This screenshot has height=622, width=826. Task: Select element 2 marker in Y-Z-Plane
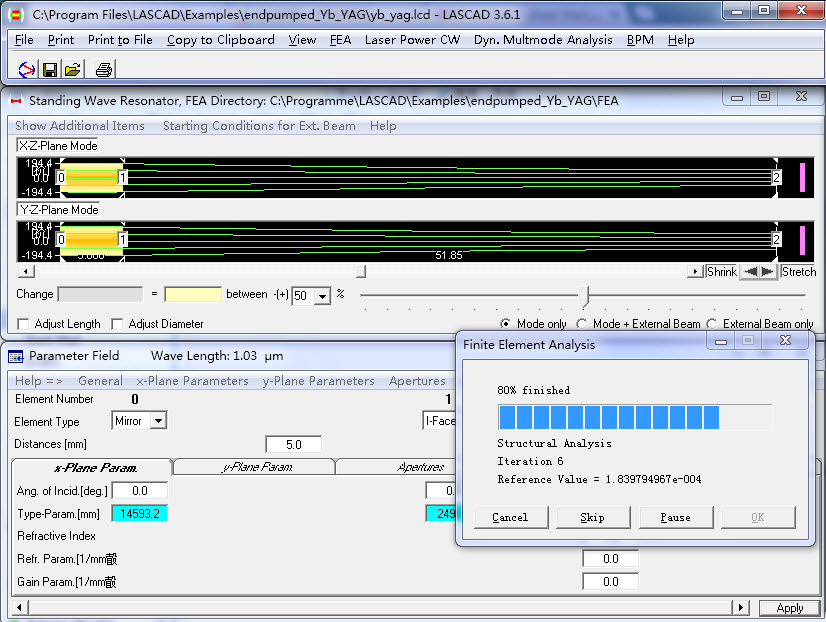point(776,240)
